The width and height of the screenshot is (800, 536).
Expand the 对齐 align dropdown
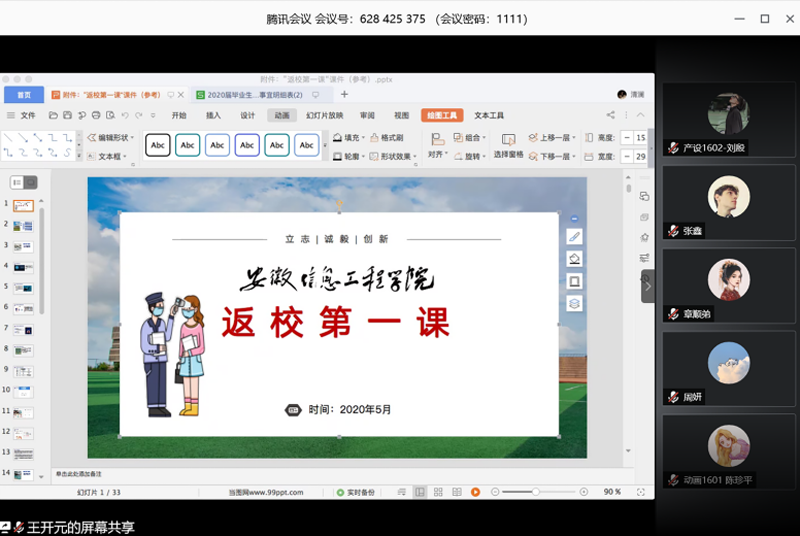pyautogui.click(x=437, y=155)
